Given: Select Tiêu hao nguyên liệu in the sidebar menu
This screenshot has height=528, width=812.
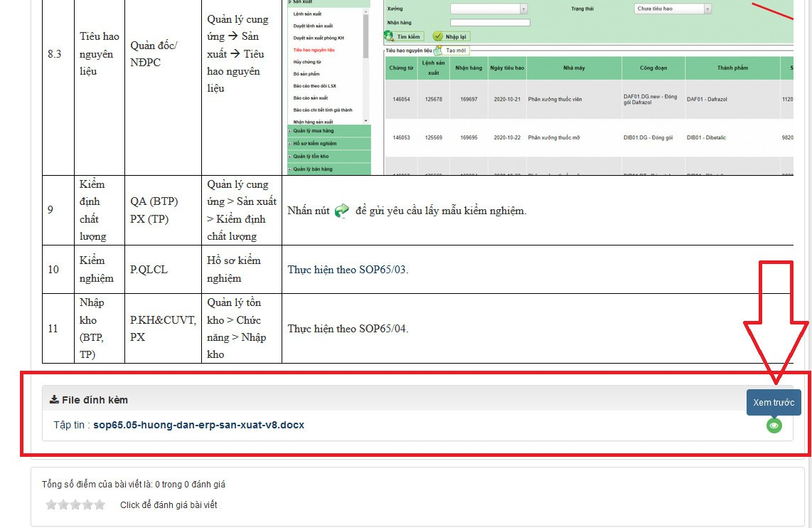Looking at the screenshot, I should 314,51.
